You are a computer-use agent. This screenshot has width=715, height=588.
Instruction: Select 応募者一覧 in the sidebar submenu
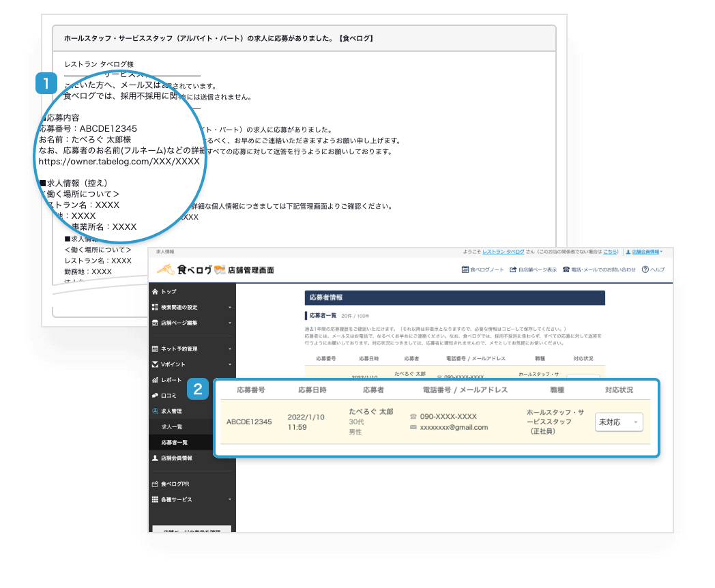pyautogui.click(x=175, y=442)
